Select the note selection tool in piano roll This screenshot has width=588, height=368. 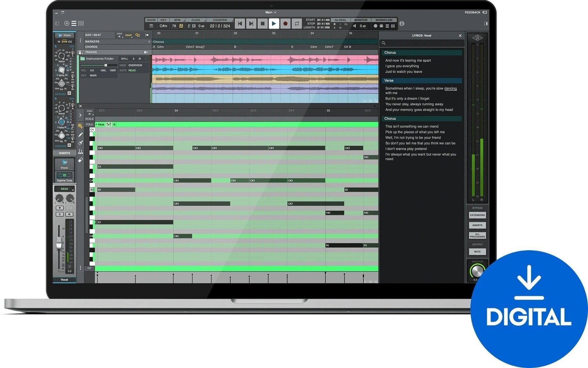click(80, 126)
